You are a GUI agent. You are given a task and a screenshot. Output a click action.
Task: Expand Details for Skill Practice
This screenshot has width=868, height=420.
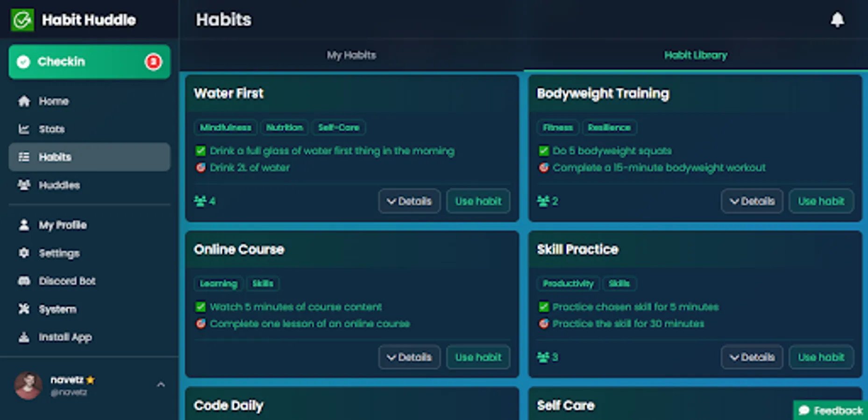pyautogui.click(x=752, y=357)
